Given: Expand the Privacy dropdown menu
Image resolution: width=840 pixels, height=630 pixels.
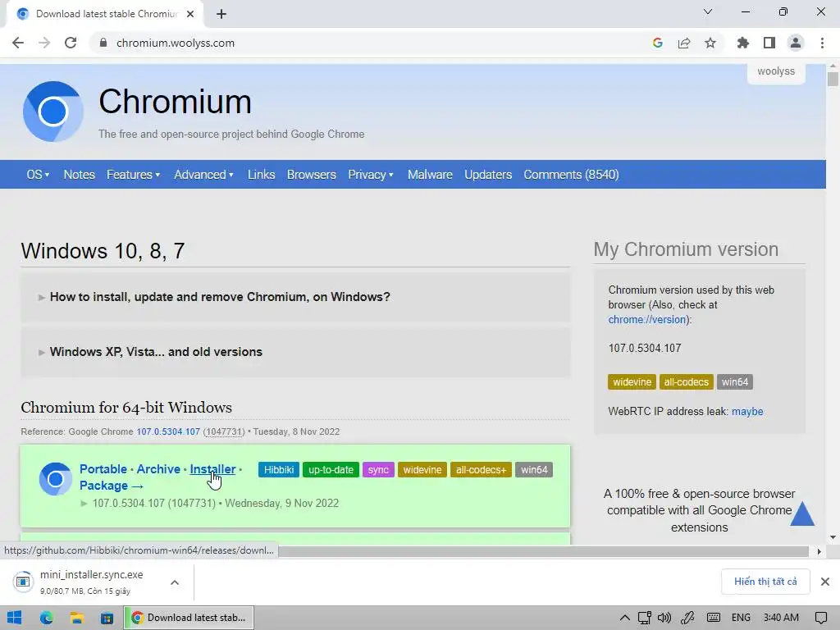Looking at the screenshot, I should pyautogui.click(x=371, y=175).
